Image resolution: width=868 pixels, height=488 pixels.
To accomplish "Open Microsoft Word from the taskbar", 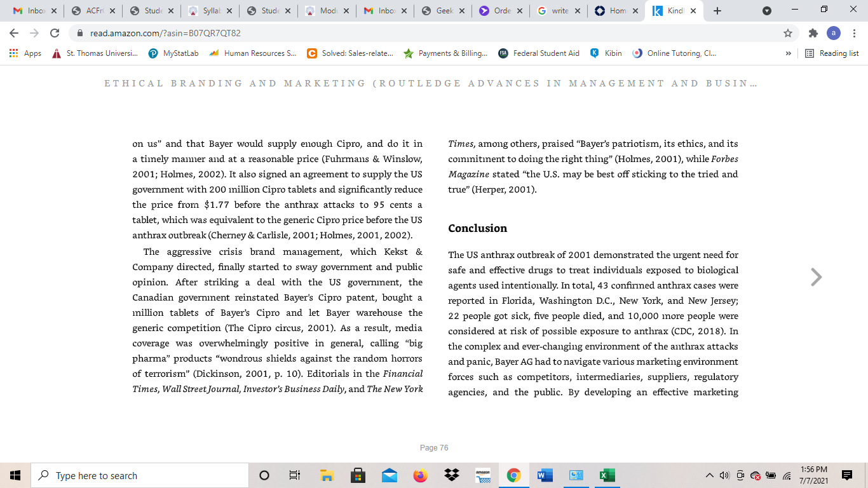I will click(545, 475).
